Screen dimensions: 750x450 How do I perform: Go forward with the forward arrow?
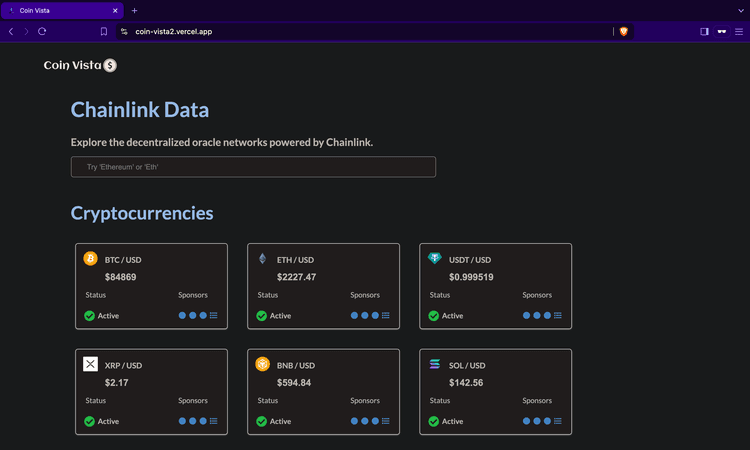point(26,32)
